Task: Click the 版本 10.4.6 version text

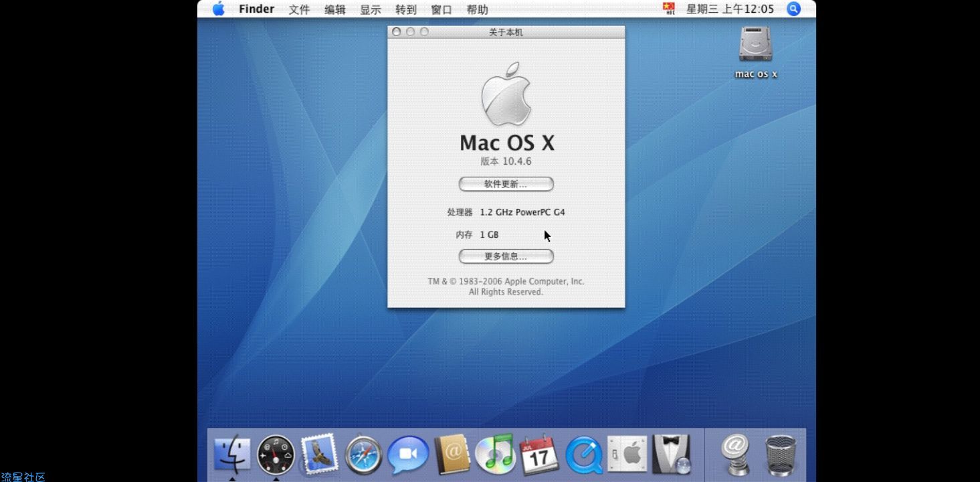Action: [x=506, y=161]
